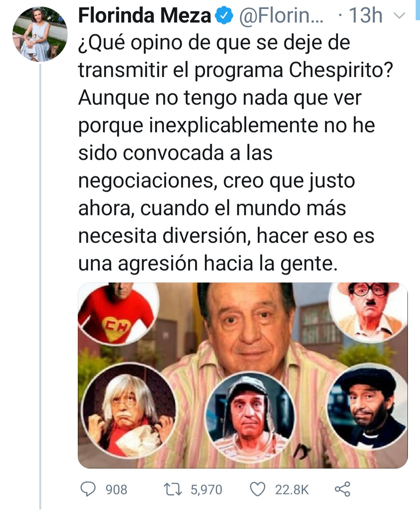This screenshot has height=510, width=420.
Task: Open the share icon menu
Action: point(343,489)
